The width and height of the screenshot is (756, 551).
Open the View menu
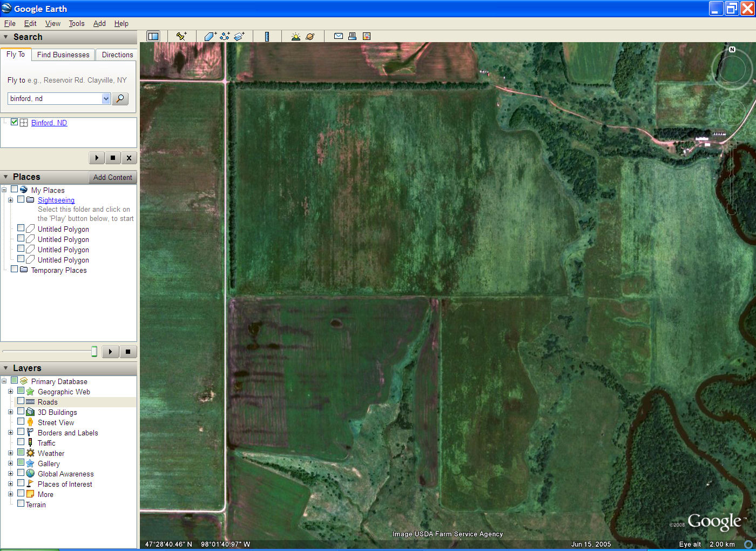53,23
